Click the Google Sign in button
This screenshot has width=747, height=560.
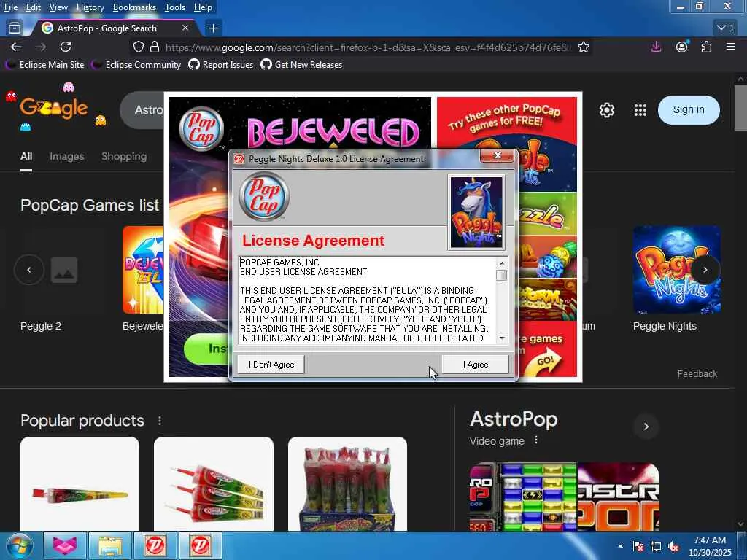[x=689, y=110]
